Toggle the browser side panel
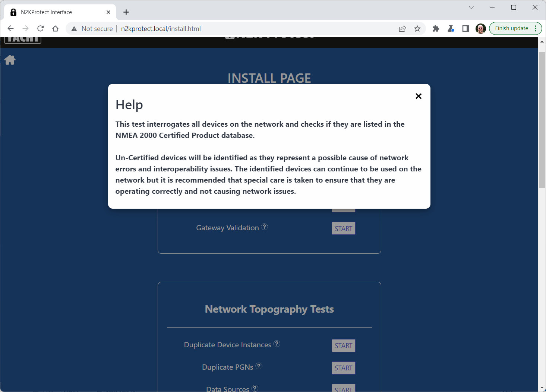Screen dimensions: 546x392 (x=465, y=29)
